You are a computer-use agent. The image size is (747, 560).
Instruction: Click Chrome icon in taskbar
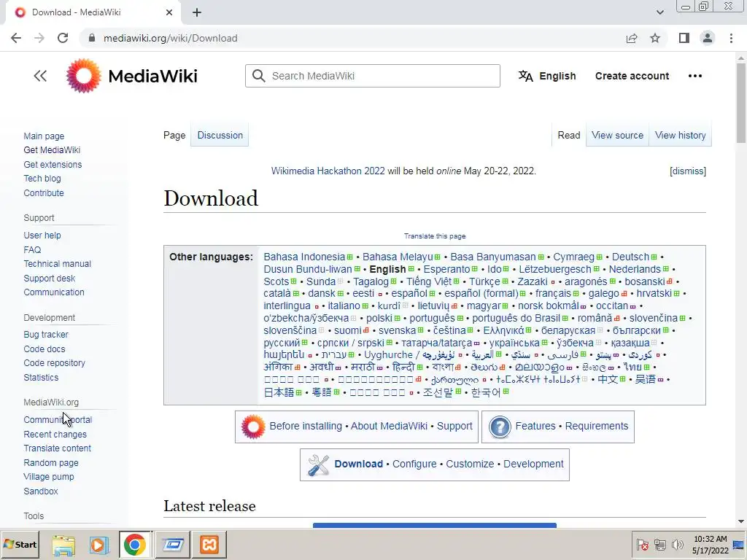[135, 545]
